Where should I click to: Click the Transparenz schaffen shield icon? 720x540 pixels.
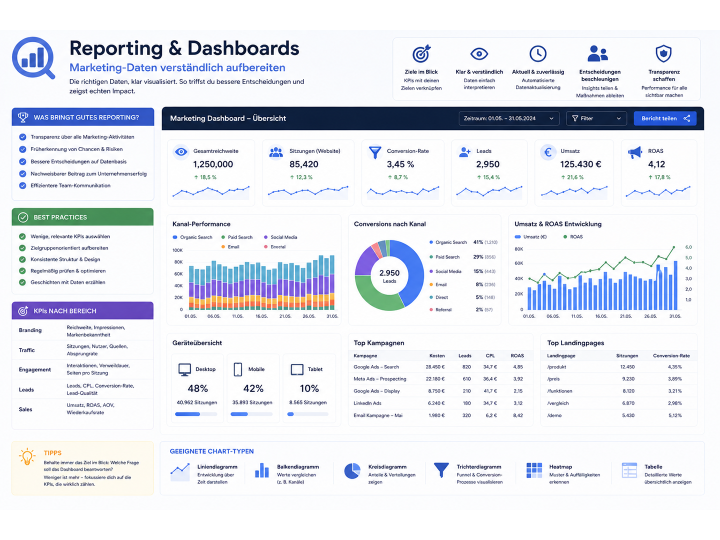664,54
